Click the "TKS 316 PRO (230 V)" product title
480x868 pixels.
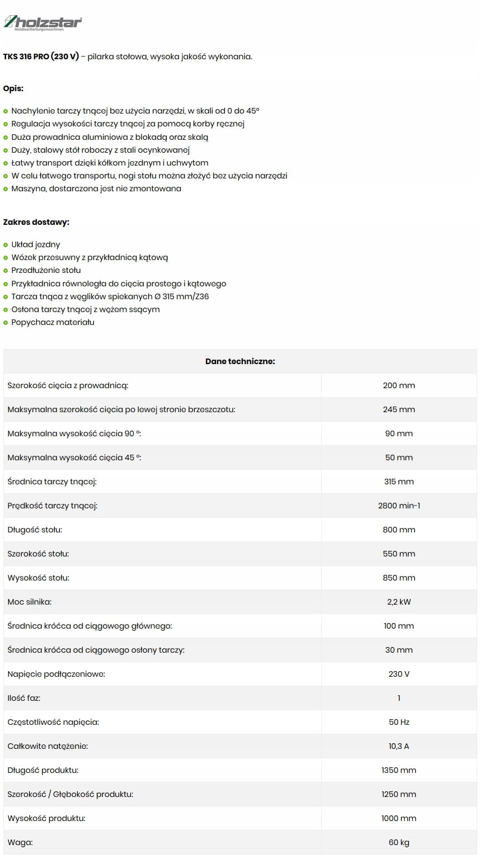[41, 56]
